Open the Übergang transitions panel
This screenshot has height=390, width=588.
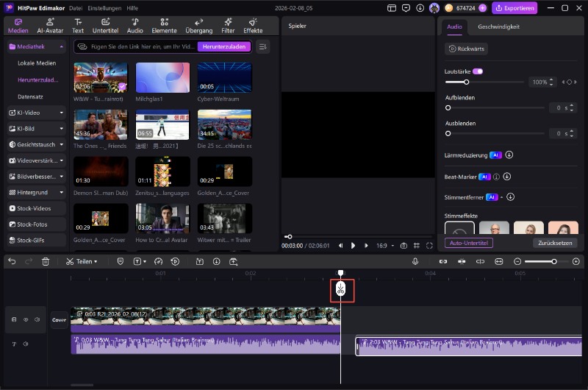tap(199, 26)
